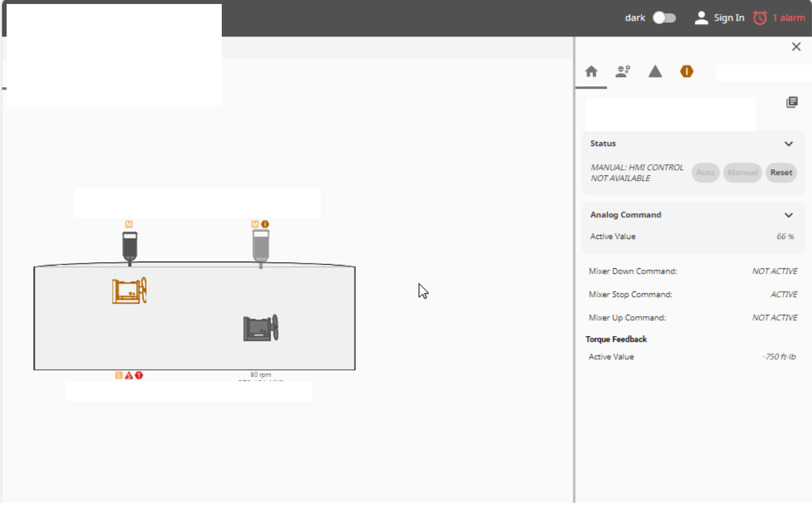812x508 pixels.
Task: Open the operator settings tab icon
Action: pyautogui.click(x=623, y=71)
